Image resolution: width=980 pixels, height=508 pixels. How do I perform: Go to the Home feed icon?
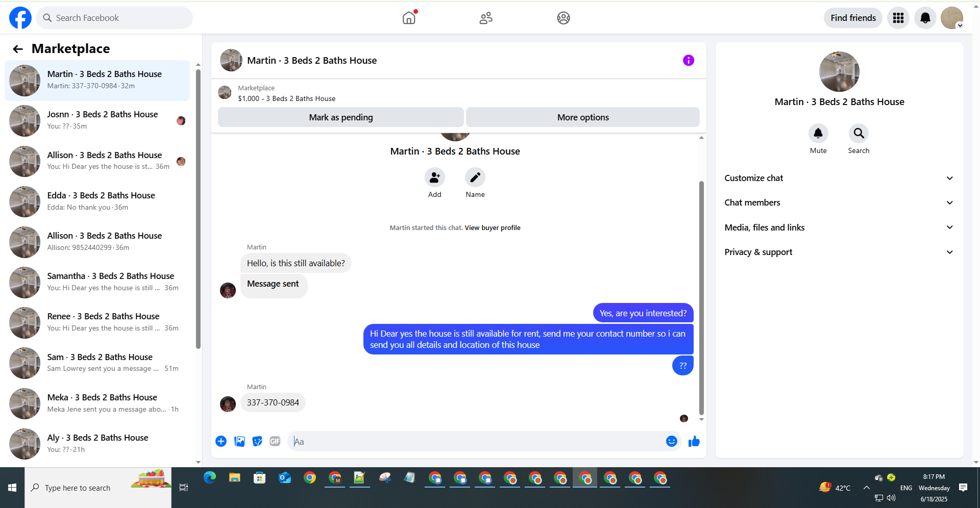coord(409,18)
